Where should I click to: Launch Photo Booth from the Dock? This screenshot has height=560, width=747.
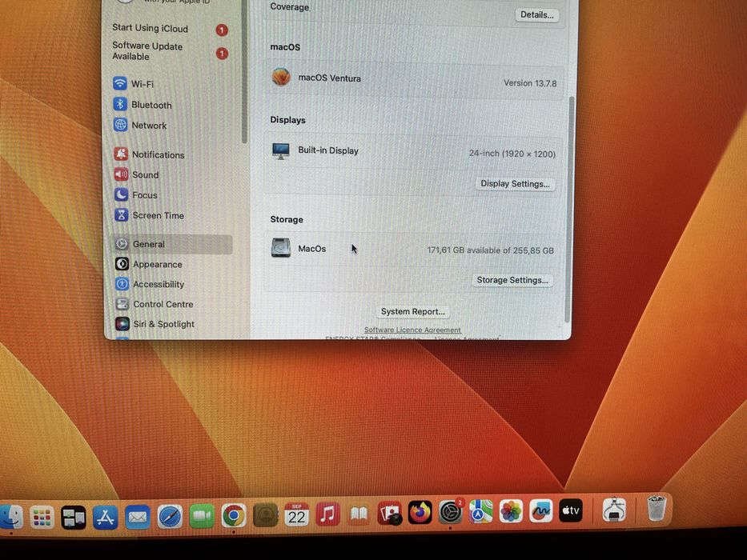(390, 513)
